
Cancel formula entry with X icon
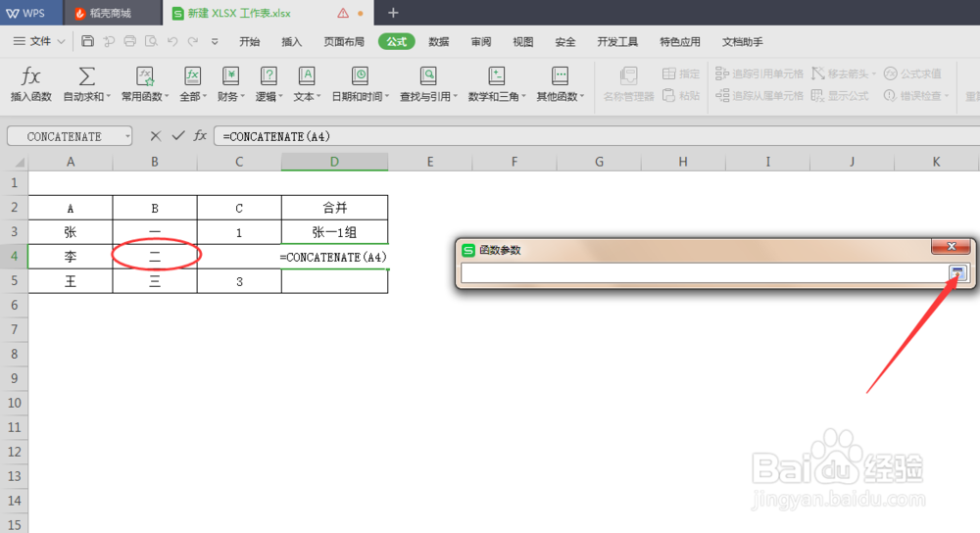[156, 135]
